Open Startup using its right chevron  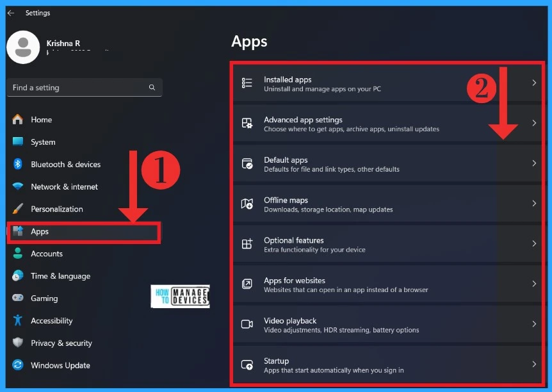click(534, 364)
